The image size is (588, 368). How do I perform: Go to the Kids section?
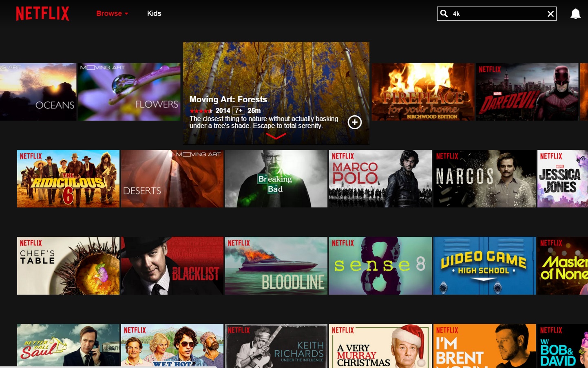click(x=154, y=13)
